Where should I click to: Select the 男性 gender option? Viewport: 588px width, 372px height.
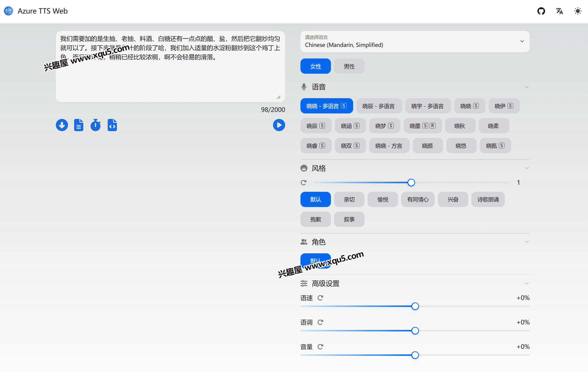[349, 66]
